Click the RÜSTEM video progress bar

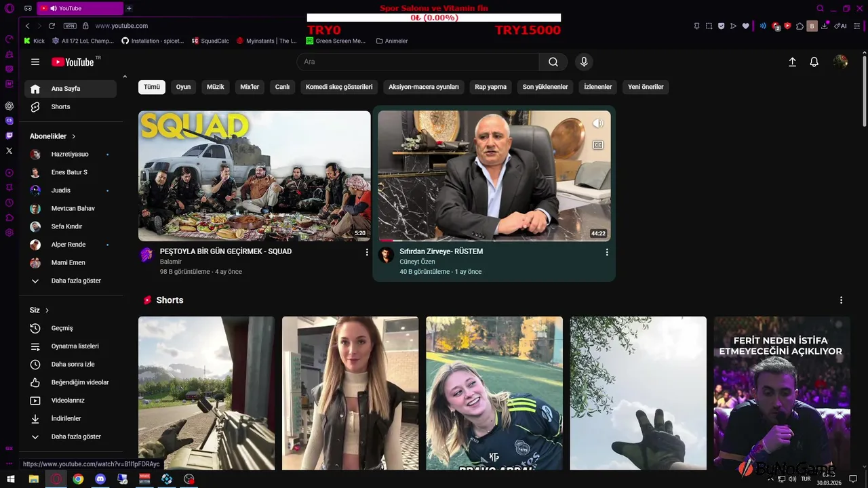[494, 240]
